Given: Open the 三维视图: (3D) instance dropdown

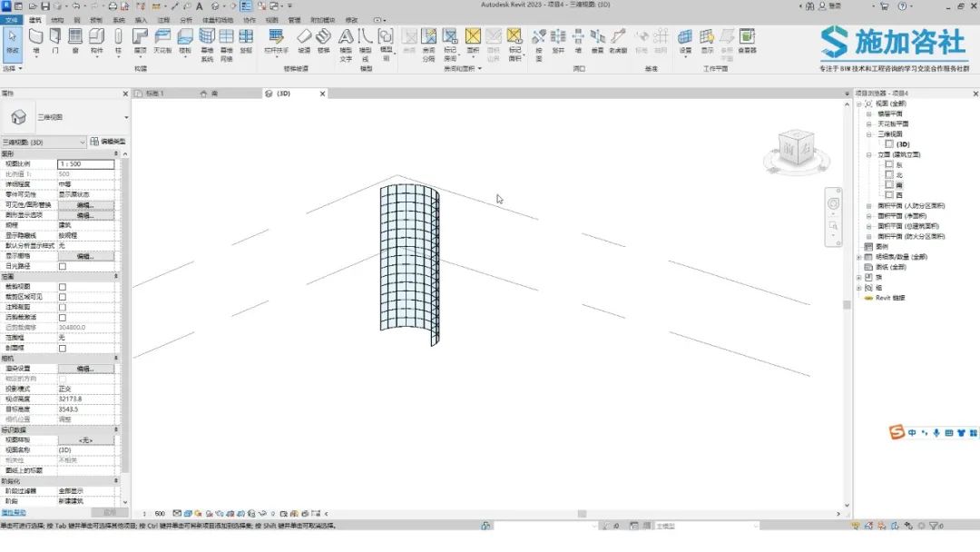Looking at the screenshot, I should (44, 143).
